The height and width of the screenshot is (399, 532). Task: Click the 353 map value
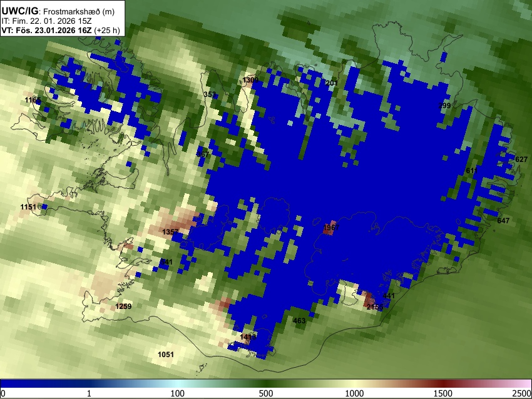click(210, 94)
